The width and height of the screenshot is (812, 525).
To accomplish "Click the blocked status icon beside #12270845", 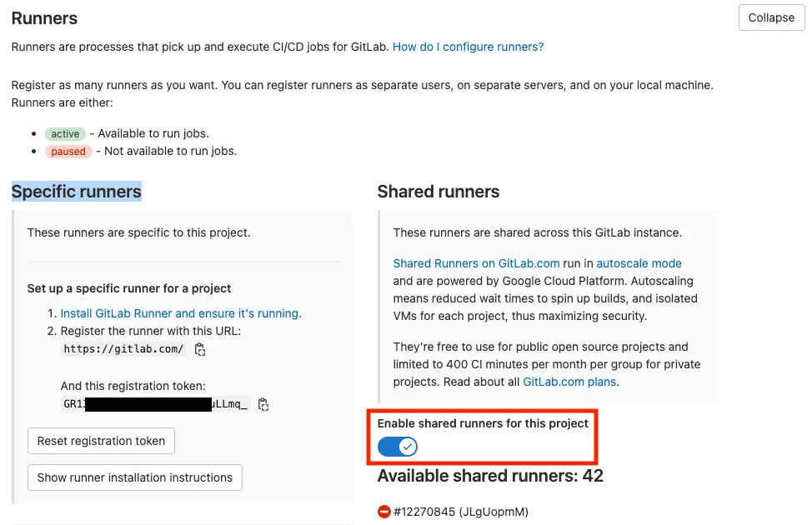I will [383, 511].
